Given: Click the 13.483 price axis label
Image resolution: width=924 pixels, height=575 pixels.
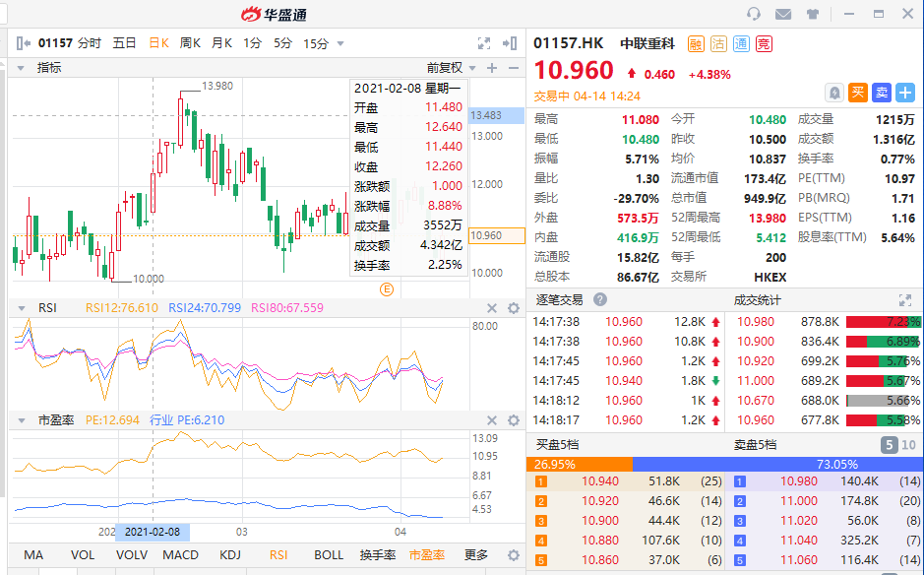Looking at the screenshot, I should coord(496,115).
